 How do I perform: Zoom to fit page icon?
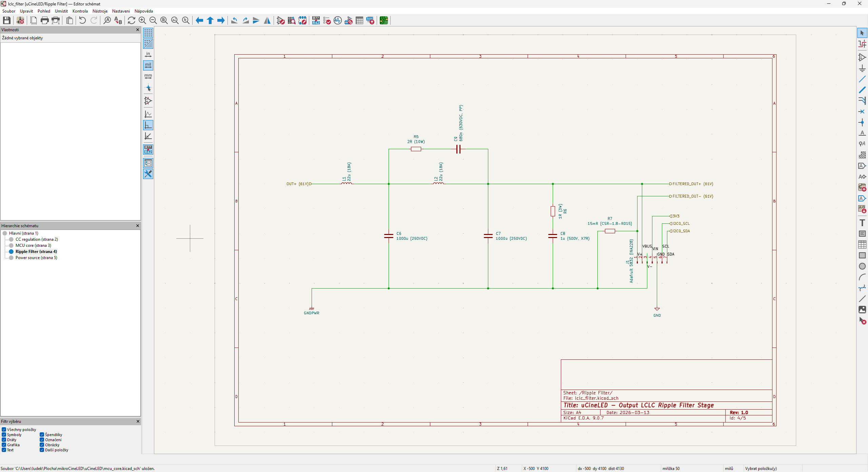(164, 21)
